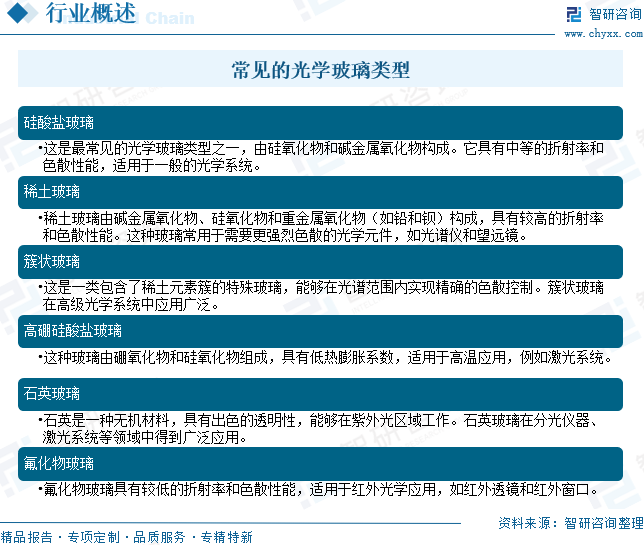This screenshot has height=545, width=644.
Task: Click the 高硼硅酸盐玻璃 header bar
Action: point(320,331)
